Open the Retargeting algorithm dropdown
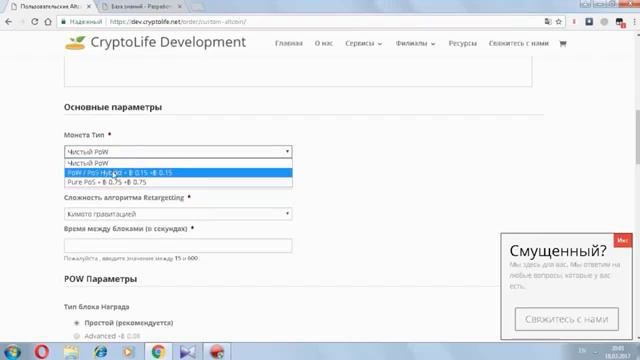The width and height of the screenshot is (640, 360). pyautogui.click(x=178, y=214)
